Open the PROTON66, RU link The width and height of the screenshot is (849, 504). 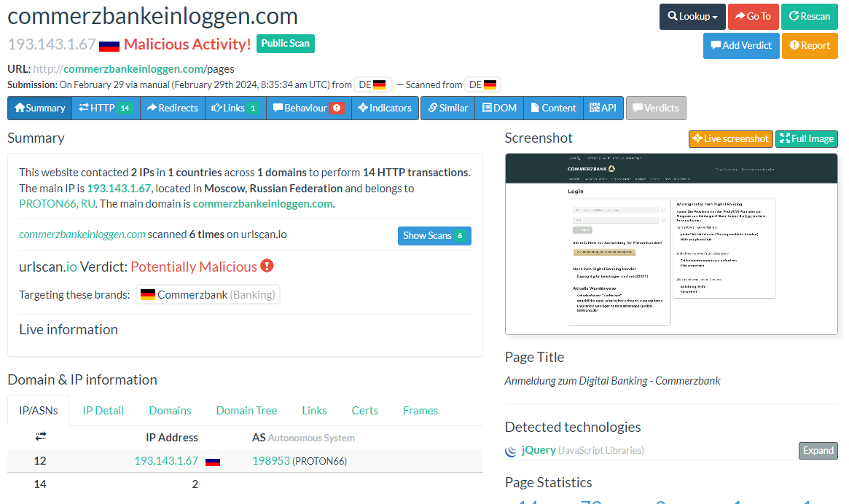tap(57, 203)
